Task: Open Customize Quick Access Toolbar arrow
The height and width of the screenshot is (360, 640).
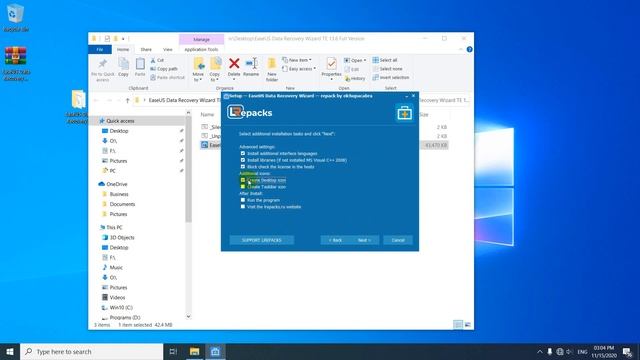Action: pos(123,39)
